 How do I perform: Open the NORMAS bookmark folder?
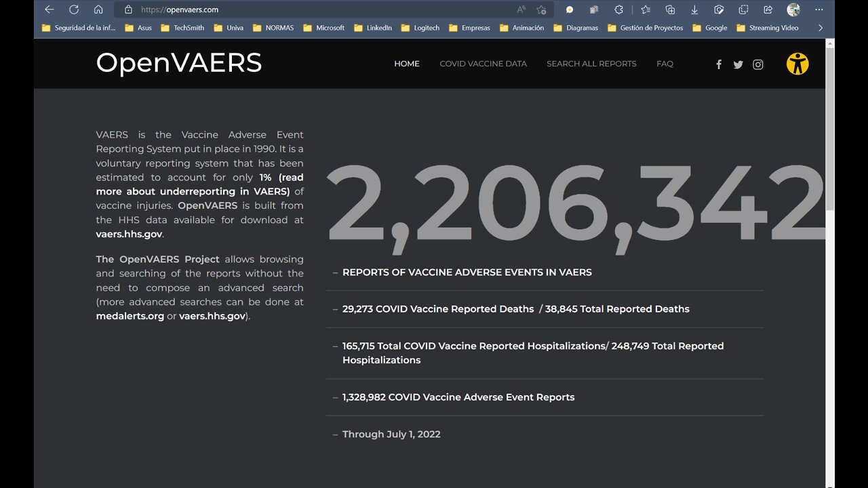click(273, 28)
